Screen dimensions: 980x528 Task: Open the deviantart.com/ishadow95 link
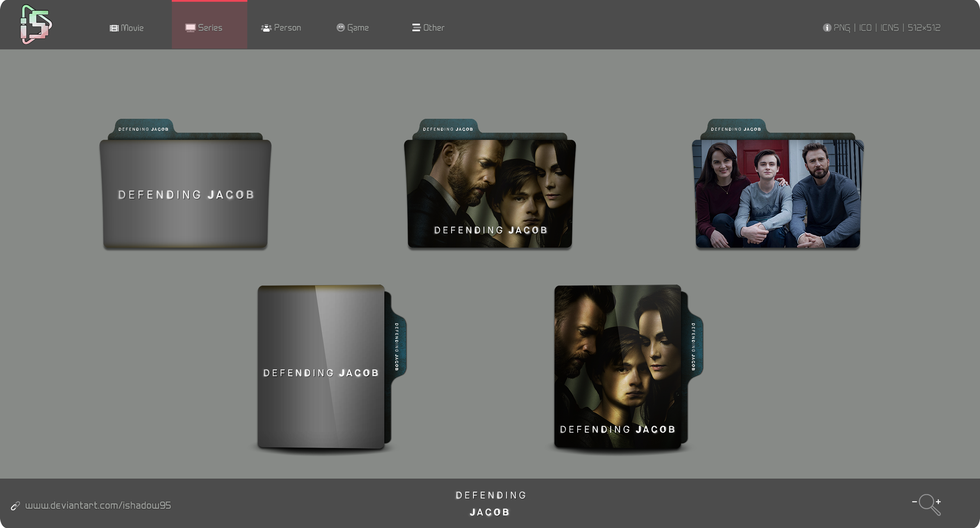pyautogui.click(x=98, y=505)
